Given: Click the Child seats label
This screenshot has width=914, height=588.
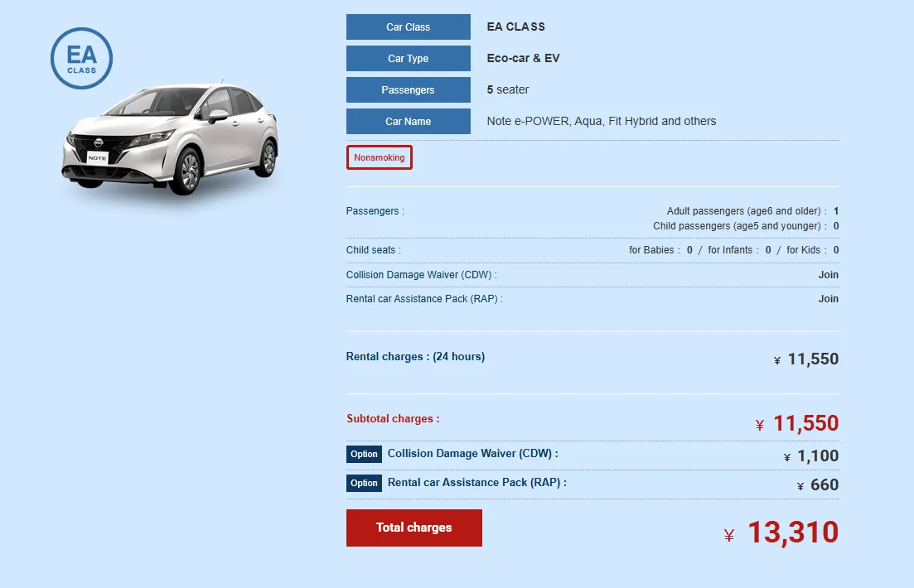Looking at the screenshot, I should 374,250.
